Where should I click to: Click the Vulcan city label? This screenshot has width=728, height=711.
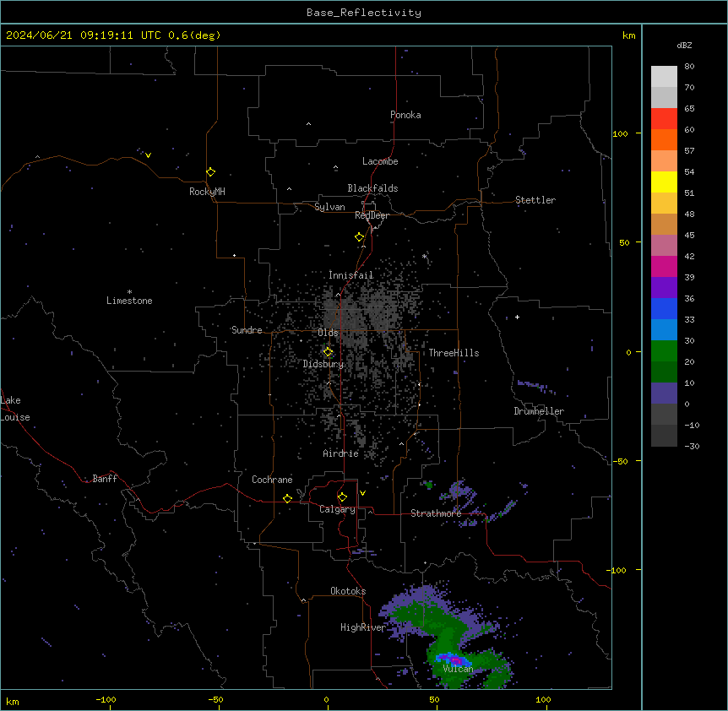458,669
